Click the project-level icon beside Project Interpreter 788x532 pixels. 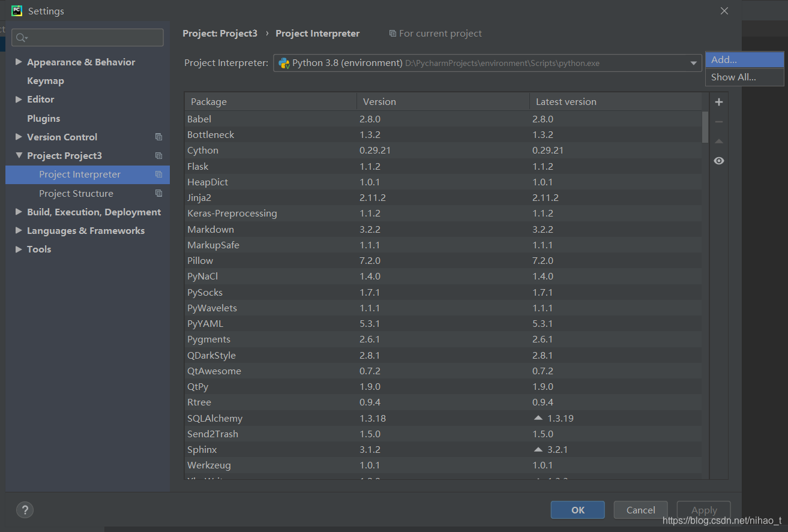(x=158, y=175)
